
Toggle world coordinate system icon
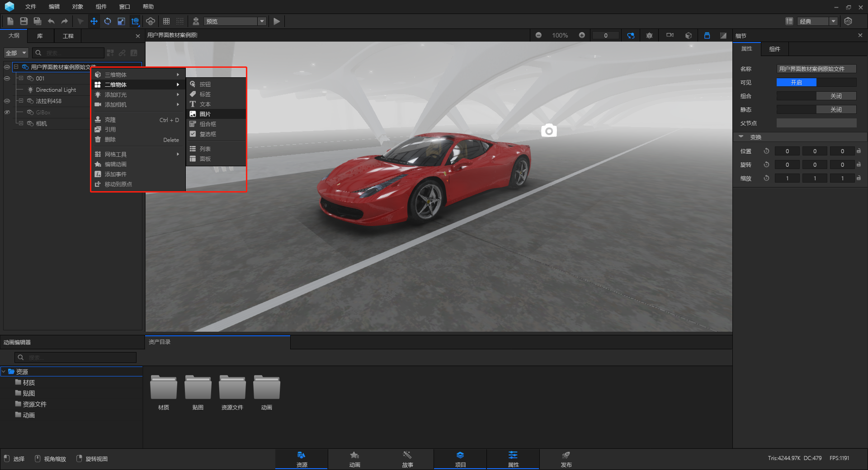135,21
